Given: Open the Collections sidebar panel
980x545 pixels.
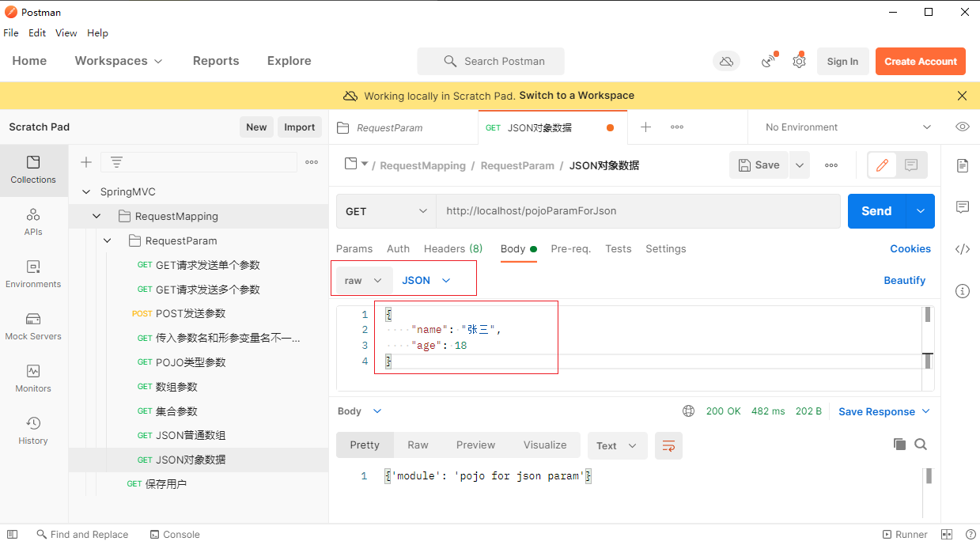Looking at the screenshot, I should (x=33, y=169).
